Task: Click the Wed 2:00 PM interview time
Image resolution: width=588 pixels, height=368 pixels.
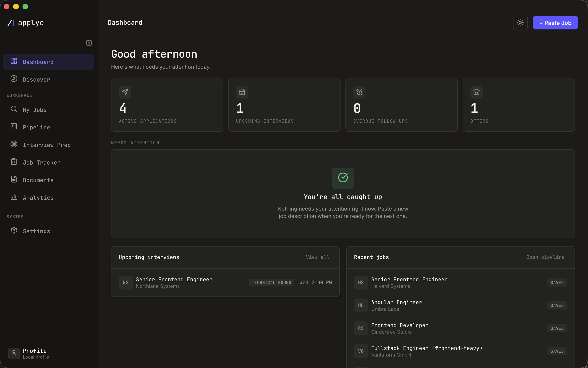Action: click(x=315, y=282)
